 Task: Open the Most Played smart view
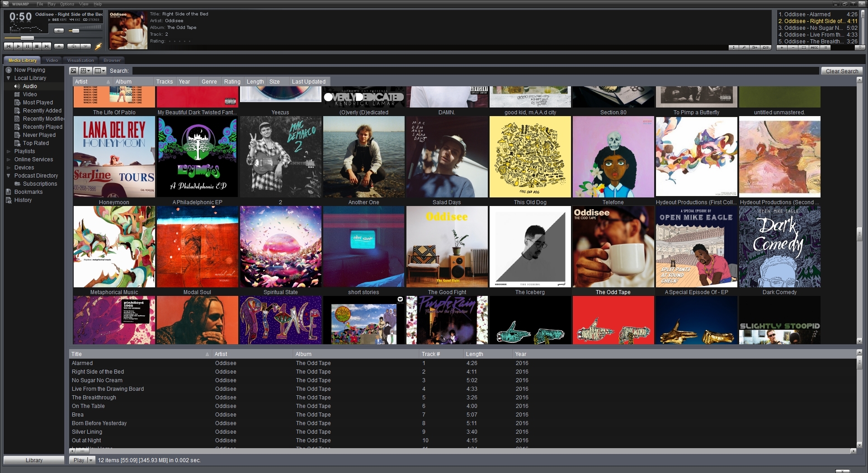click(x=38, y=103)
